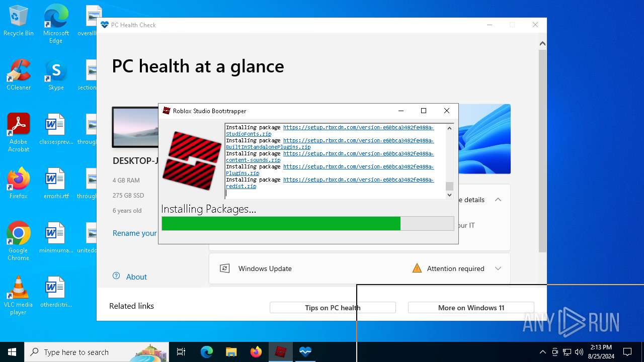This screenshot has width=644, height=362.
Task: Open the notifications action center
Action: click(x=627, y=352)
